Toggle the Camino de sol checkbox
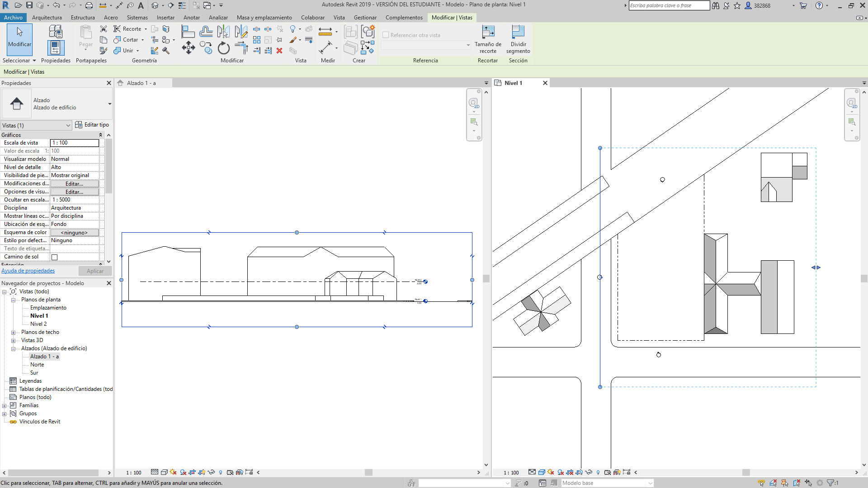Screen dimensions: 868x488 [x=54, y=257]
